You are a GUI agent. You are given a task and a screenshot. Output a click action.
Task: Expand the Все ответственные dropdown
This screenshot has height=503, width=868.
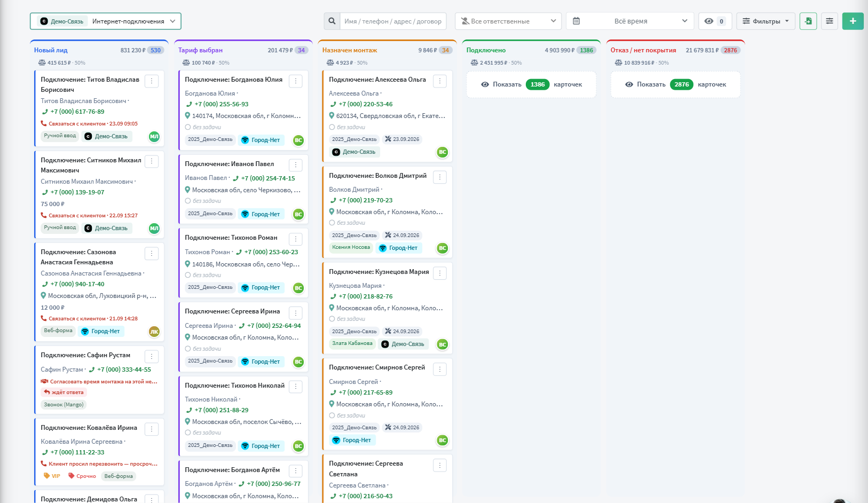pyautogui.click(x=508, y=21)
